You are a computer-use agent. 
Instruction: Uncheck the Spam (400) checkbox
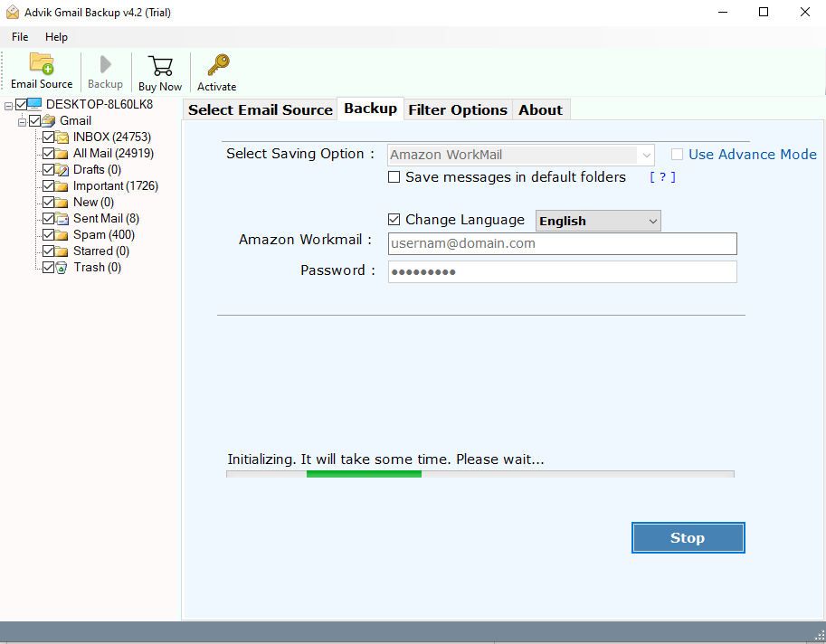(x=49, y=235)
